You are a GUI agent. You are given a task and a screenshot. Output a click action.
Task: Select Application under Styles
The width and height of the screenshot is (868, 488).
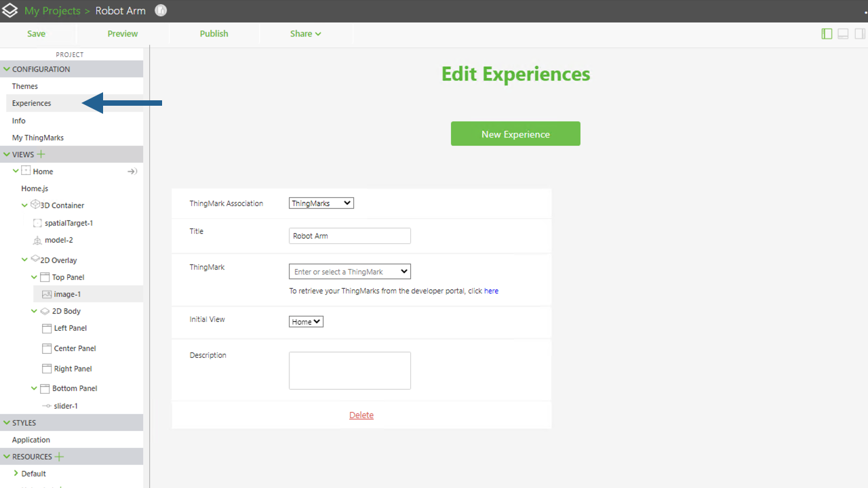point(31,440)
